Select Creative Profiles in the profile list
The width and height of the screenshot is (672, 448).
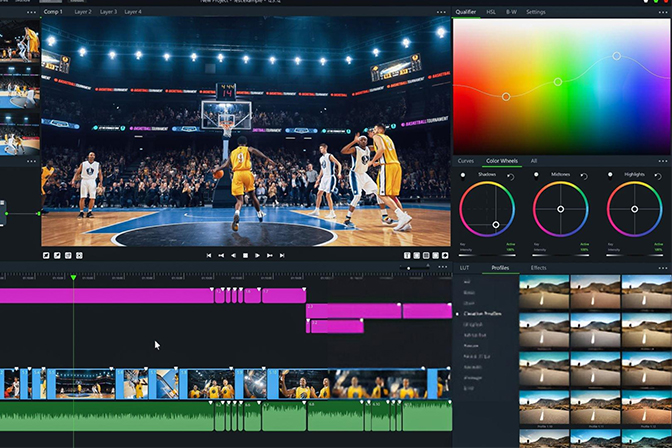[x=483, y=314]
